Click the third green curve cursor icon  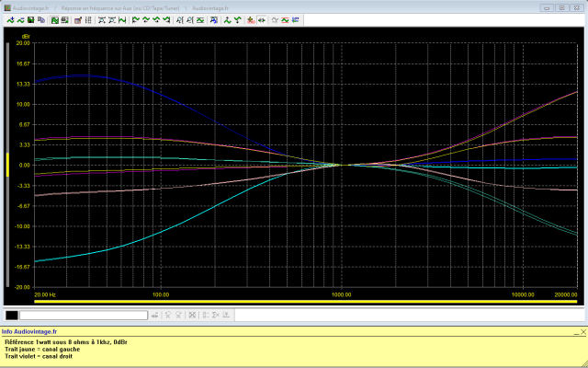click(x=156, y=20)
